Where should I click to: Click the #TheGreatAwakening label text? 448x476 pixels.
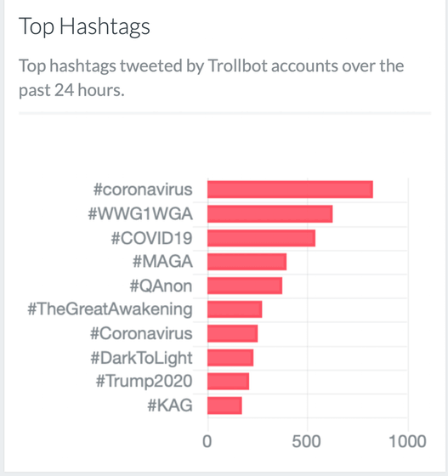pyautogui.click(x=110, y=309)
